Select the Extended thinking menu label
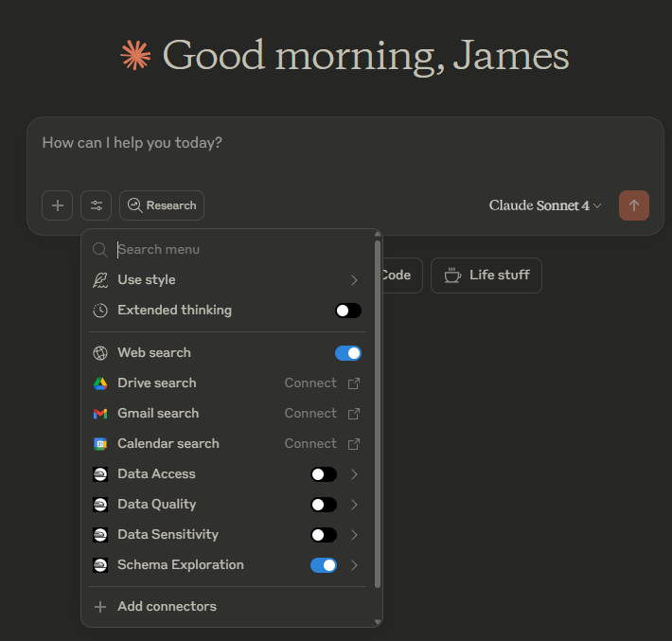This screenshot has width=672, height=641. [x=174, y=310]
